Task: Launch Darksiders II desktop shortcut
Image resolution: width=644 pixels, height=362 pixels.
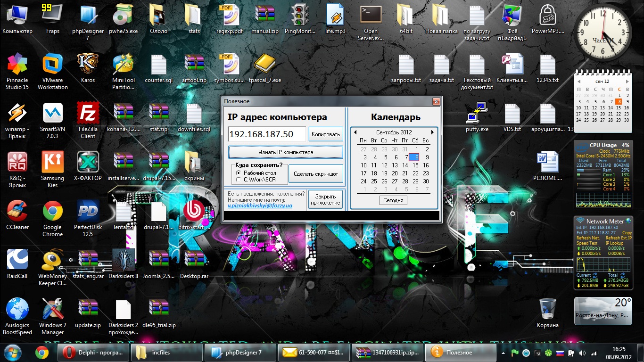Action: [123, 261]
